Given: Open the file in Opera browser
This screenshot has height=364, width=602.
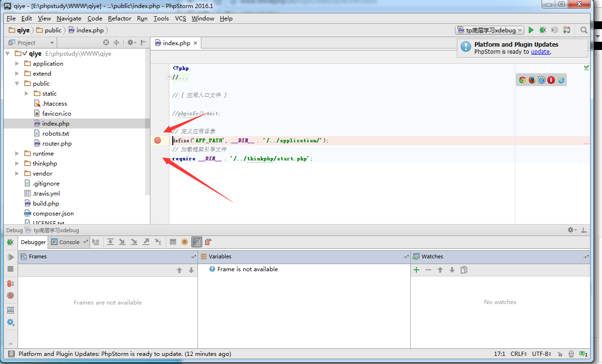Looking at the screenshot, I should pos(551,80).
